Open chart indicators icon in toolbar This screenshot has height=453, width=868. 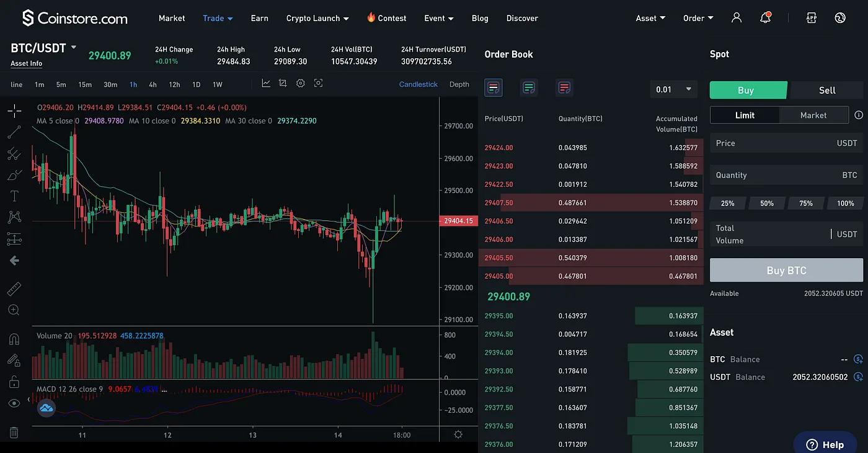(266, 84)
